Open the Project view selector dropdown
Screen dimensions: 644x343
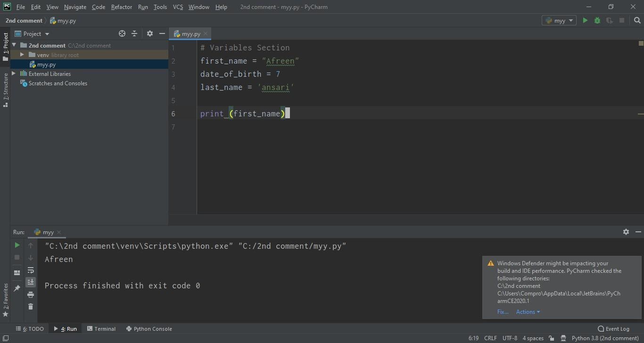[32, 33]
